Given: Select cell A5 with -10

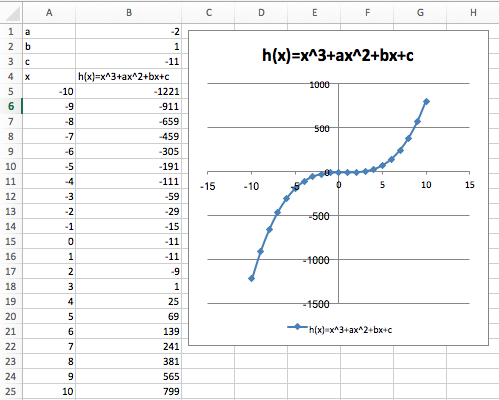Looking at the screenshot, I should tap(49, 91).
